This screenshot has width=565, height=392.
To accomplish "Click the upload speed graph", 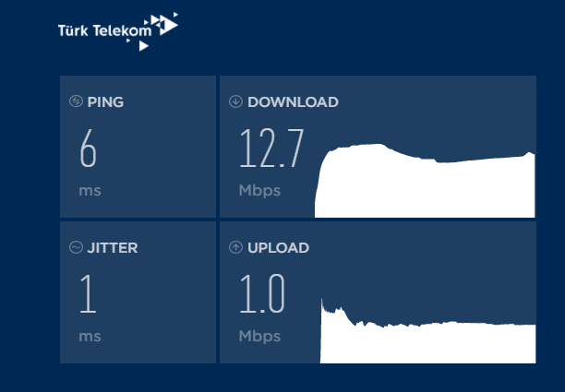I will tap(428, 331).
